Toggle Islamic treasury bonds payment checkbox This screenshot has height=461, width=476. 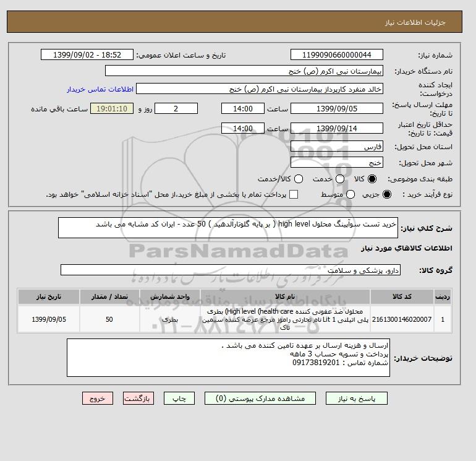point(294,194)
